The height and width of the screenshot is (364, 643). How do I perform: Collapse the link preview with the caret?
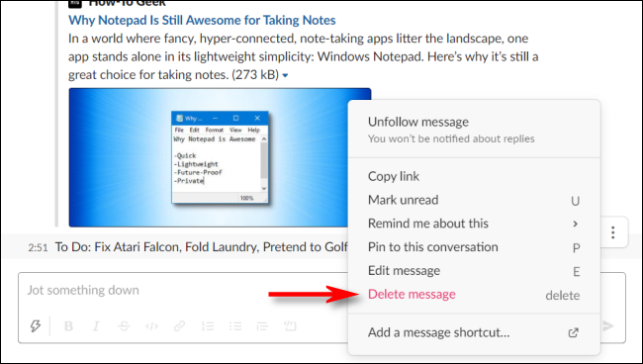285,75
